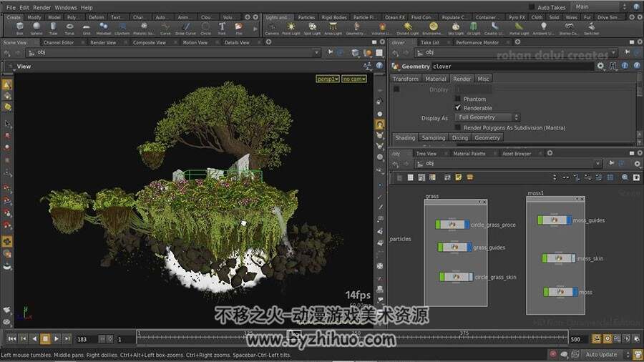Switch to the Performance Monitor tab
The width and height of the screenshot is (644, 362).
tap(477, 42)
